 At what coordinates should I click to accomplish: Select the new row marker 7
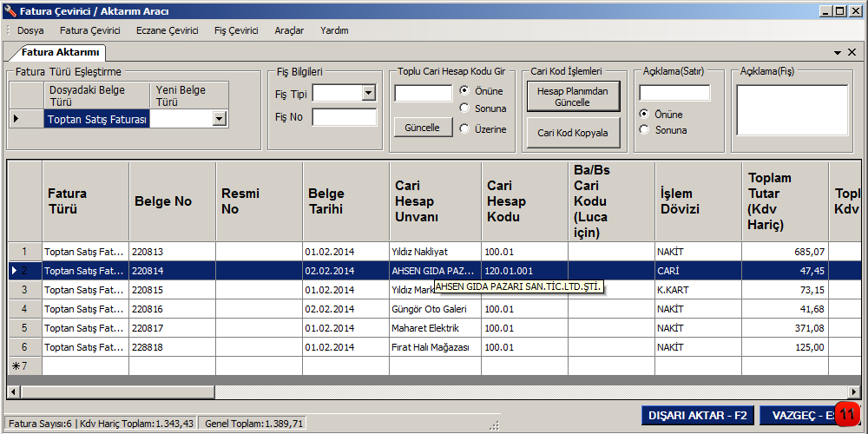[x=25, y=366]
